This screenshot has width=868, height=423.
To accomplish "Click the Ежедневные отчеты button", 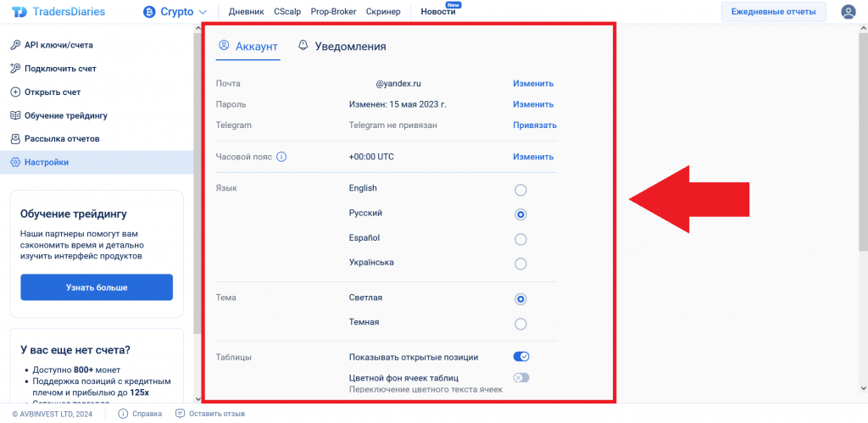I will click(773, 12).
